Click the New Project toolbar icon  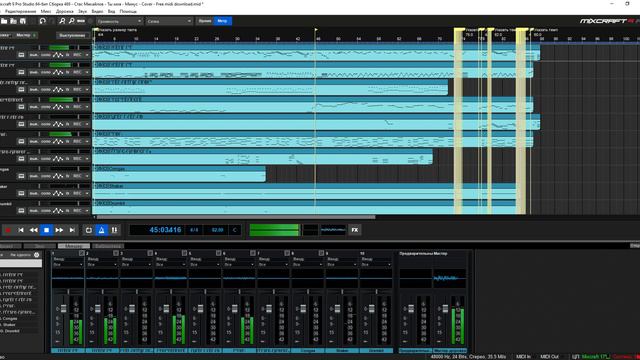(x=4, y=21)
